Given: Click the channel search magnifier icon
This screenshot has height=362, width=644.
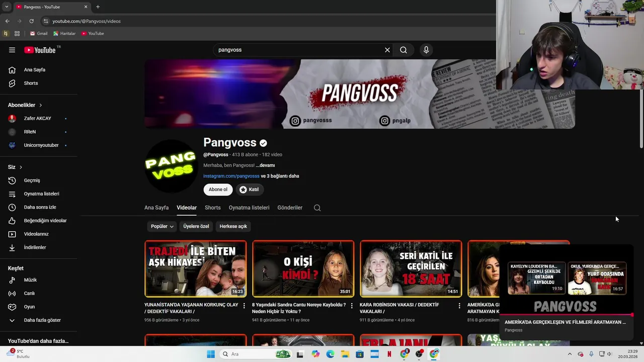Looking at the screenshot, I should [x=317, y=208].
